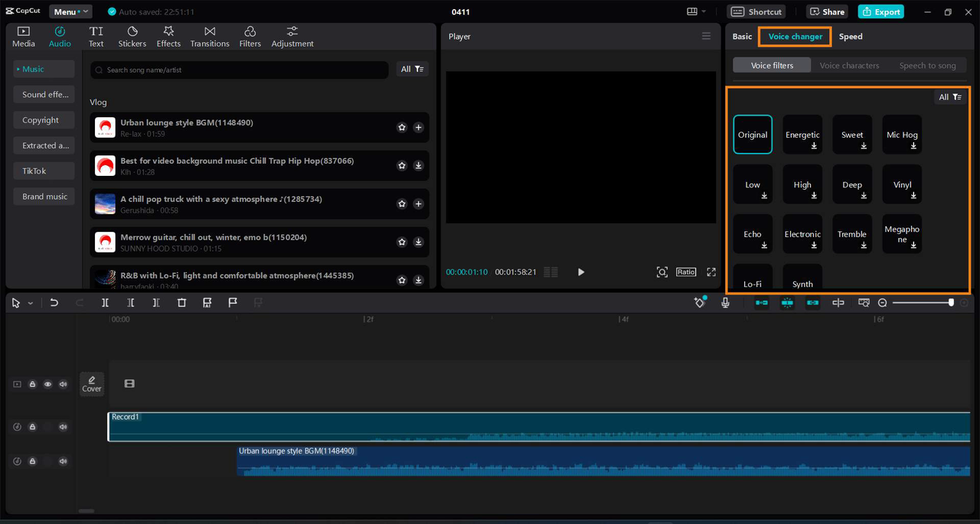This screenshot has width=980, height=524.
Task: Favorite Urban lounge style BGM track
Action: click(402, 128)
